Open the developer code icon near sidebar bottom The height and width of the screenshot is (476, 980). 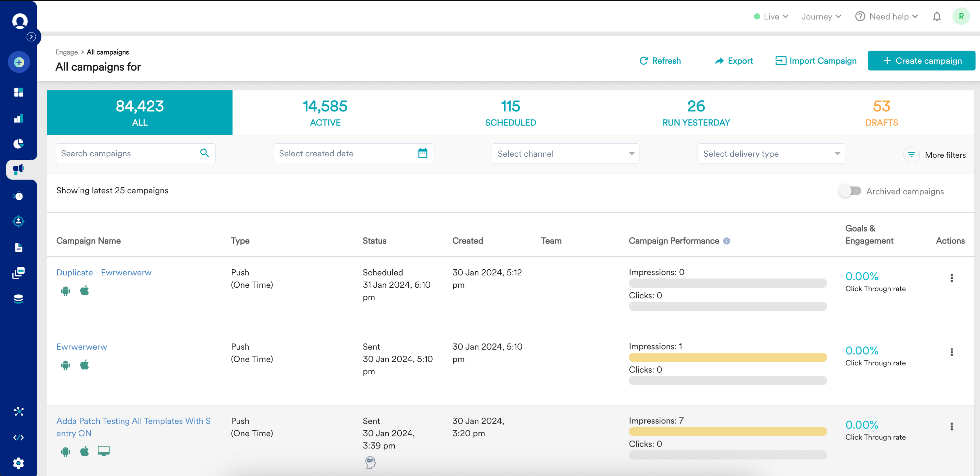click(x=19, y=437)
